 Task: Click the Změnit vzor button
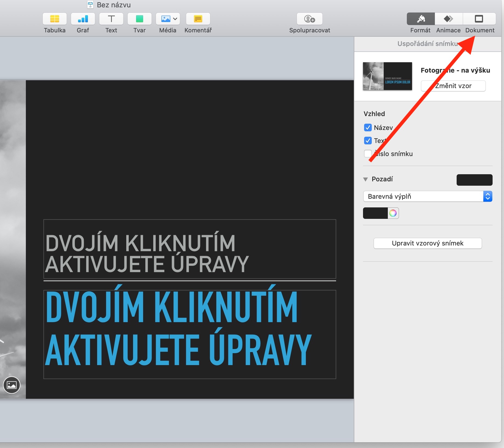point(453,86)
